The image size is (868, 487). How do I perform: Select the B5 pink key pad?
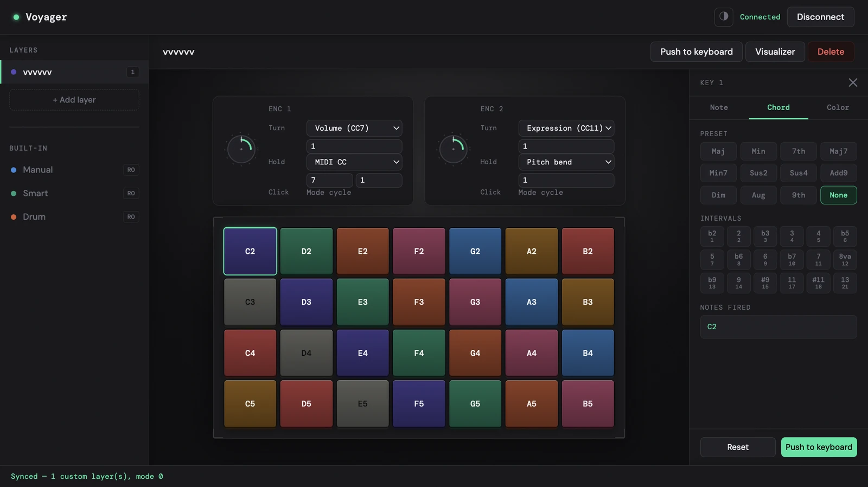(588, 403)
